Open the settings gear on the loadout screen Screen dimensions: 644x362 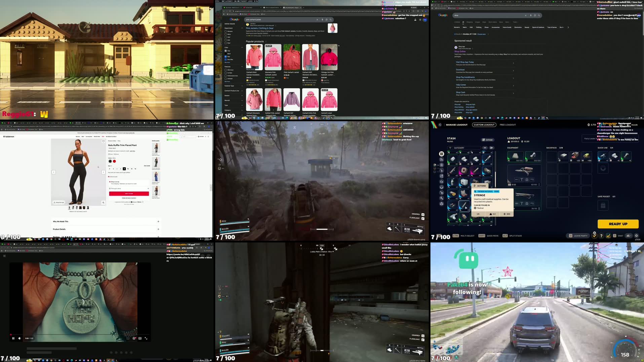636,236
